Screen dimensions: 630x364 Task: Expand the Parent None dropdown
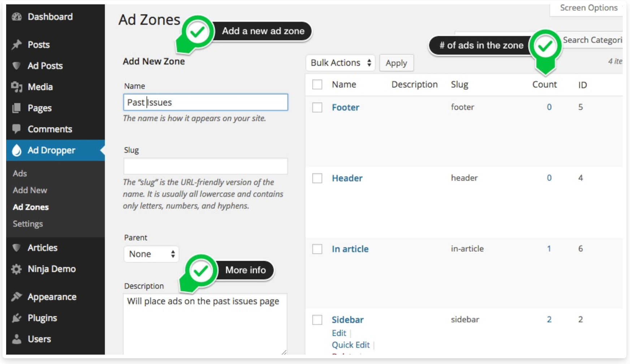pos(151,254)
